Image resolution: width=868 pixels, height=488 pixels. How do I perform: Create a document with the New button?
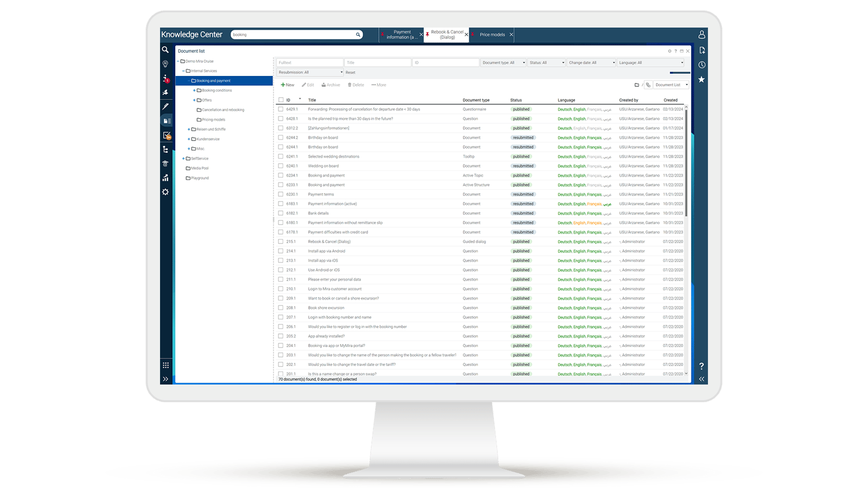pos(286,85)
